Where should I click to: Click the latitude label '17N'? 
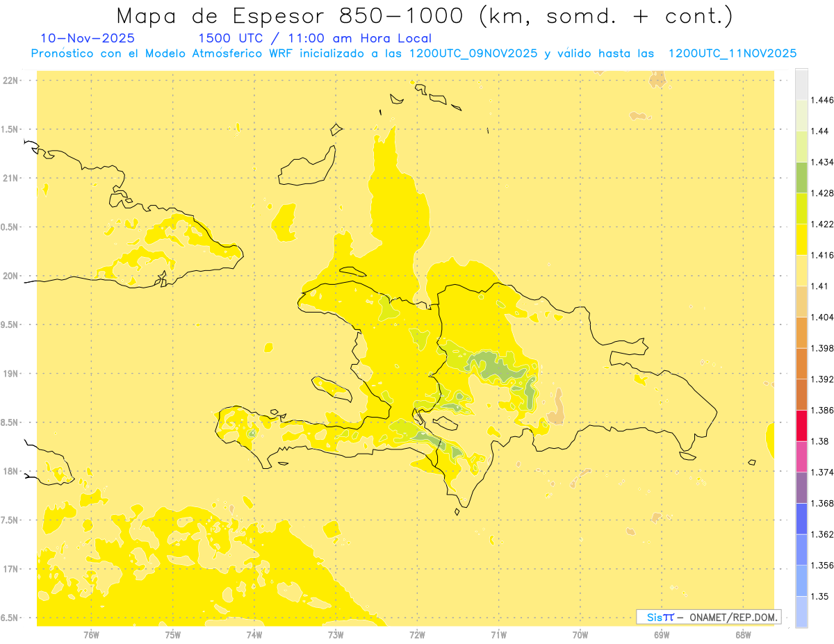(x=10, y=569)
